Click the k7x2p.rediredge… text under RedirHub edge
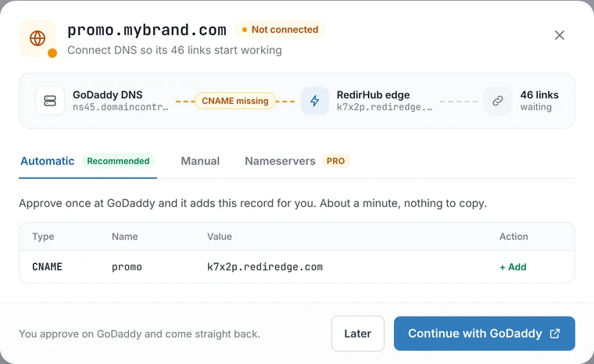The image size is (594, 364). click(385, 107)
